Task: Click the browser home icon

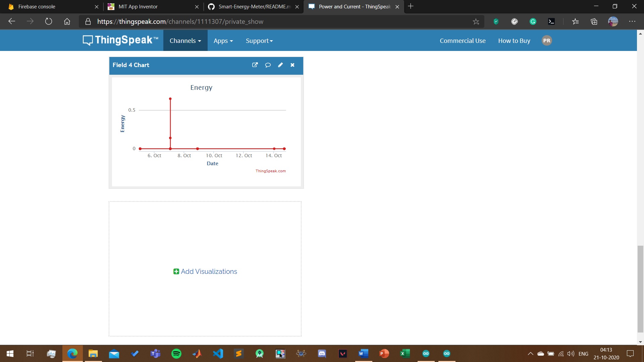Action: 67,21
